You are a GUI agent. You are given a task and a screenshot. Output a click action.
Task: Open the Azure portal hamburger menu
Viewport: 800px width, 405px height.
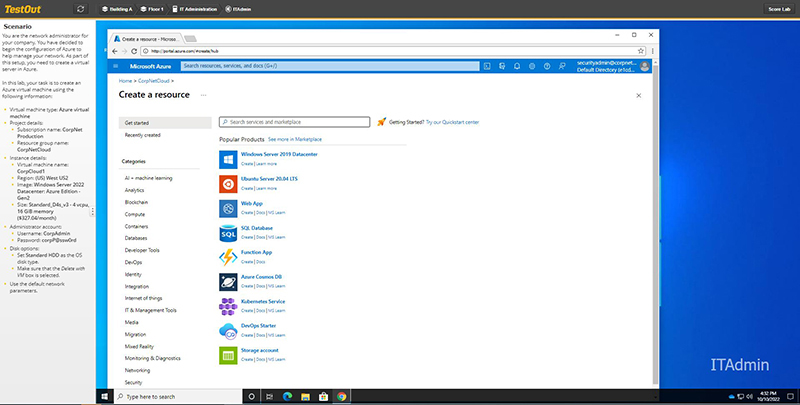click(x=116, y=66)
